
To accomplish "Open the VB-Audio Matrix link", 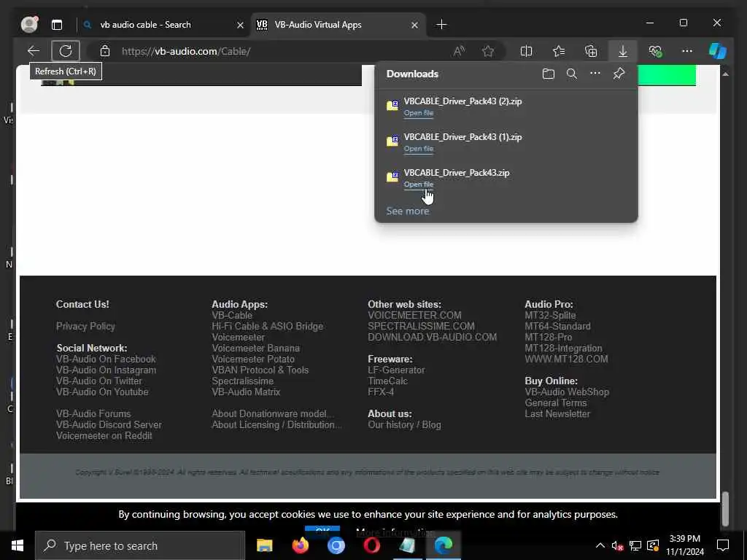I will pos(246,392).
